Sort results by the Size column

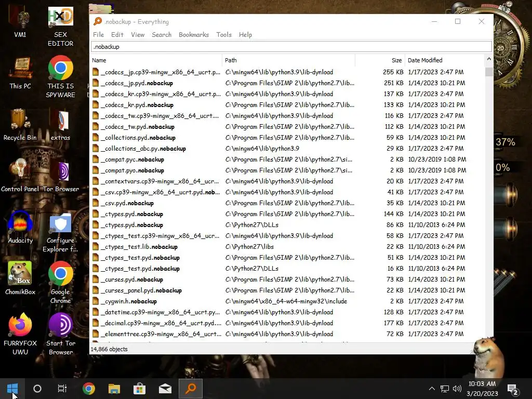coord(380,60)
